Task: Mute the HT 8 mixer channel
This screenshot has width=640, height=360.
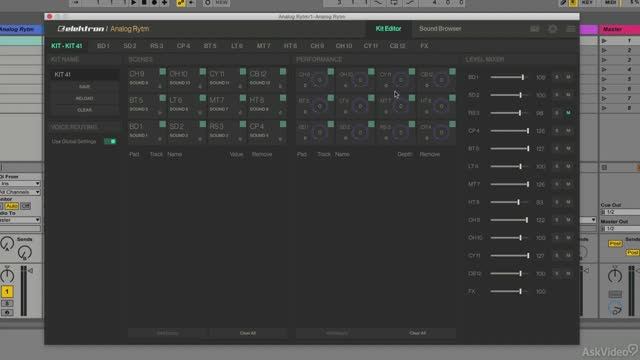Action: point(568,202)
